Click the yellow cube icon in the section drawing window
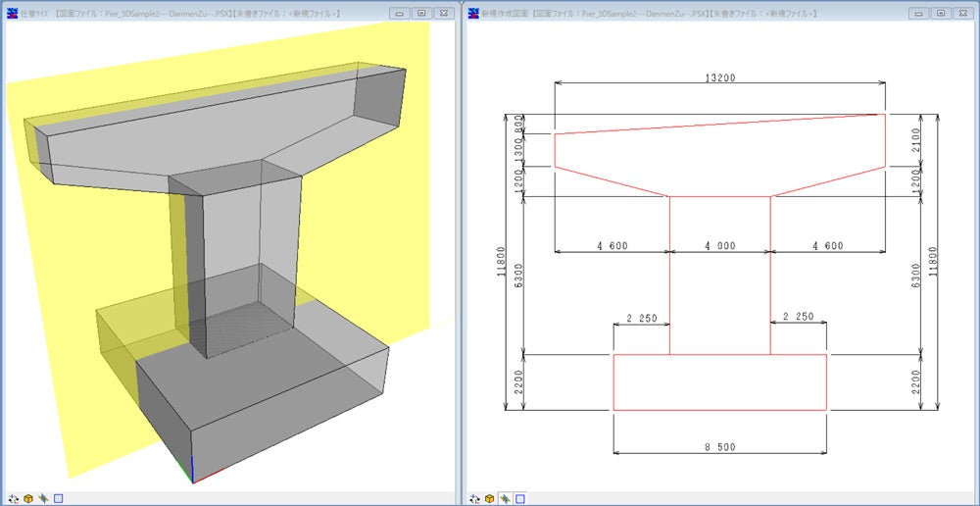The height and width of the screenshot is (506, 980). (489, 497)
